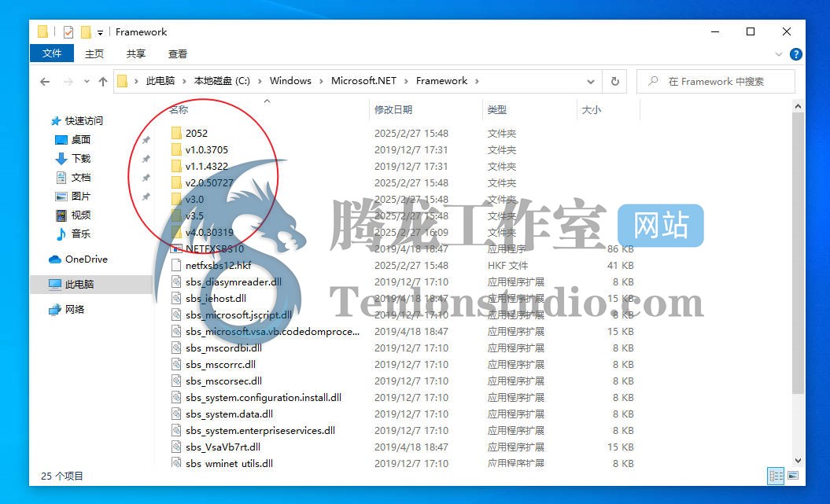Click the sbs_mscordbi.dll file icon

point(176,348)
